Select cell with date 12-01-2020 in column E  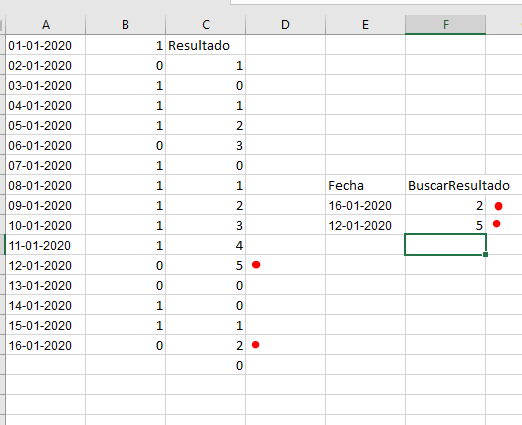[365, 225]
